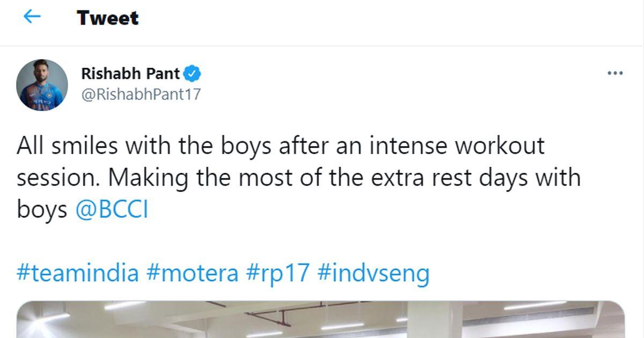Open the #teamindia hashtag
644x338 pixels.
click(x=77, y=273)
